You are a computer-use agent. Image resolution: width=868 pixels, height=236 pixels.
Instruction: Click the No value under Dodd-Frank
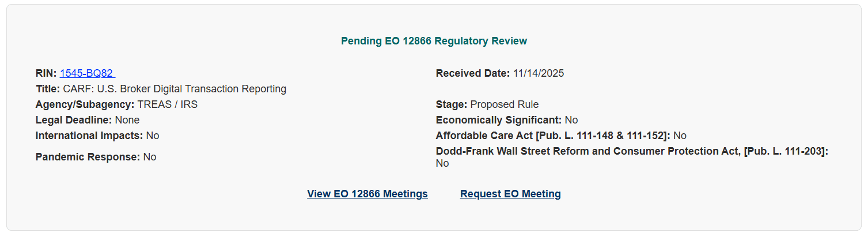click(442, 163)
